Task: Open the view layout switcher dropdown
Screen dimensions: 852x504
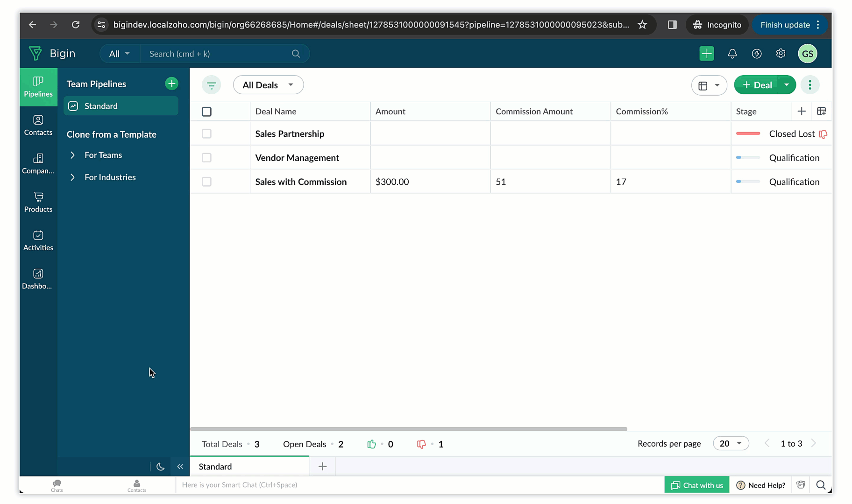Action: coord(709,85)
